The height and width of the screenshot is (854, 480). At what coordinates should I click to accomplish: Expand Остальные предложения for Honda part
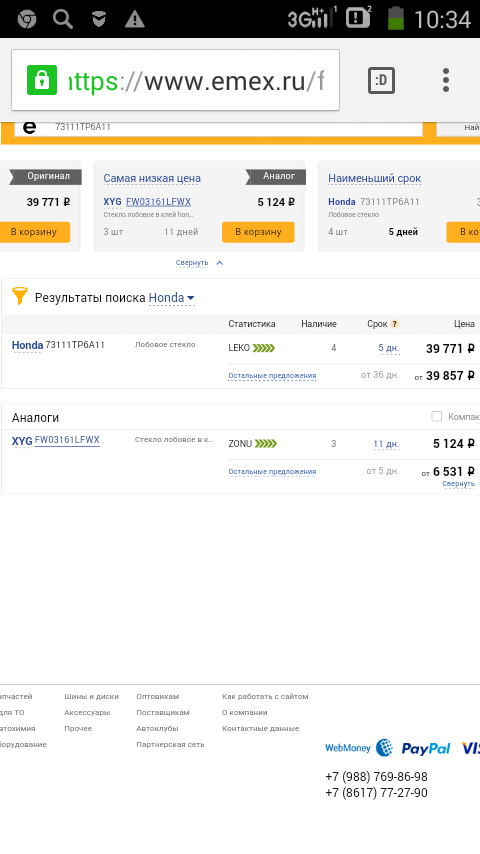[x=272, y=376]
